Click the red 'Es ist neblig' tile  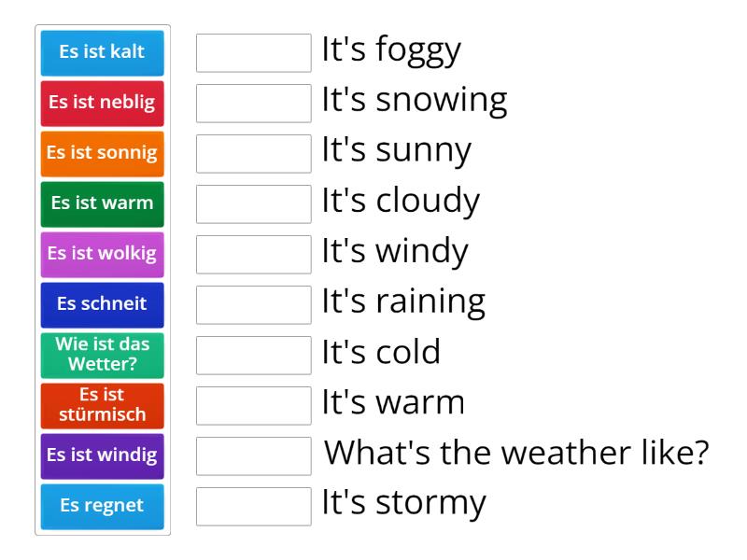pos(102,104)
